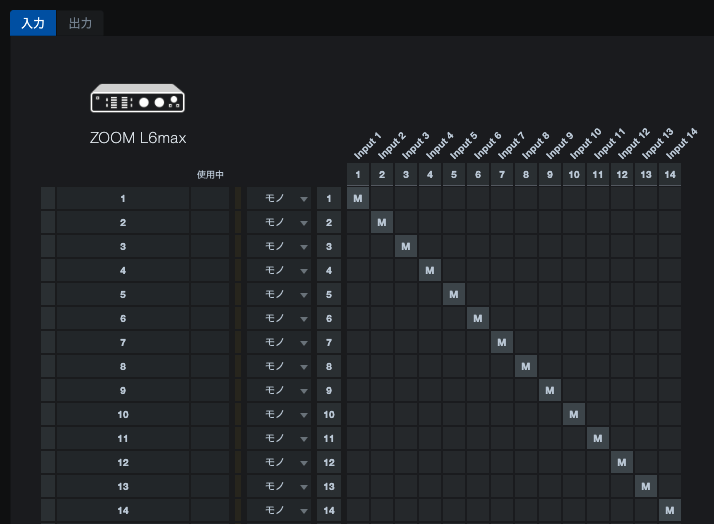Screen dimensions: 714x524
Task: Click the 使用中 indicator cell for channel 6
Action: tap(210, 319)
